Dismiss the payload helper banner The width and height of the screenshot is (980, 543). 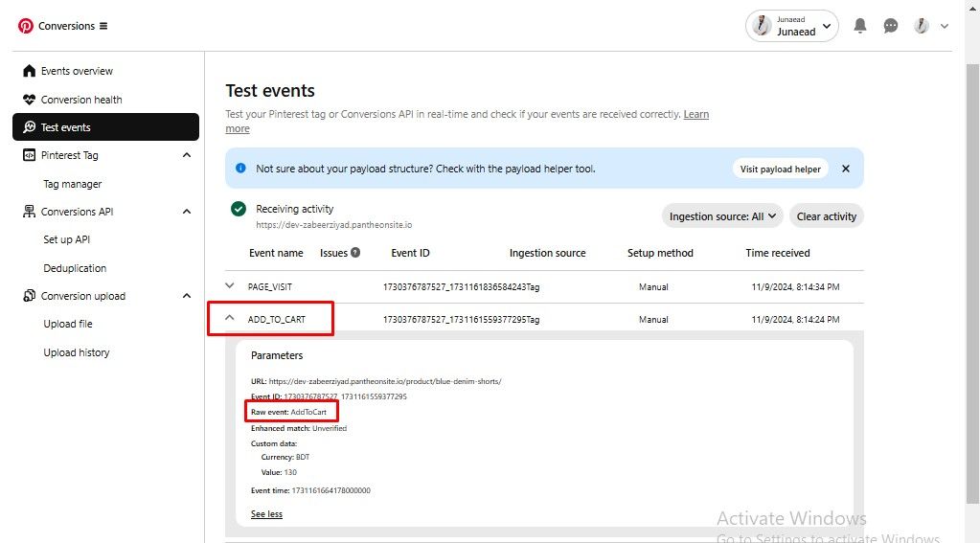(846, 169)
